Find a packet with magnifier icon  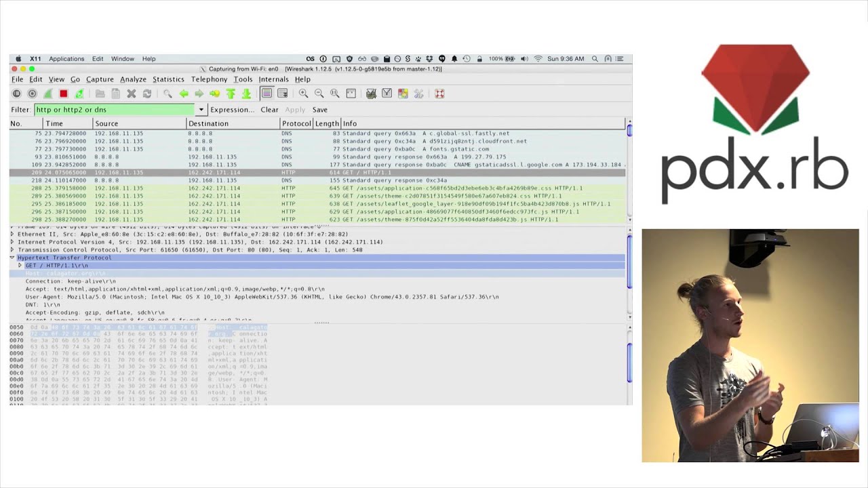pos(167,94)
